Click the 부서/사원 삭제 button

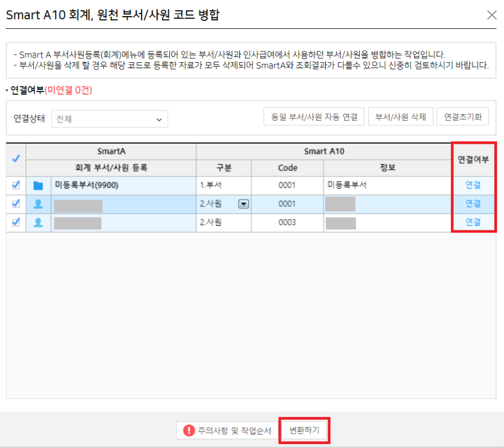pyautogui.click(x=401, y=117)
